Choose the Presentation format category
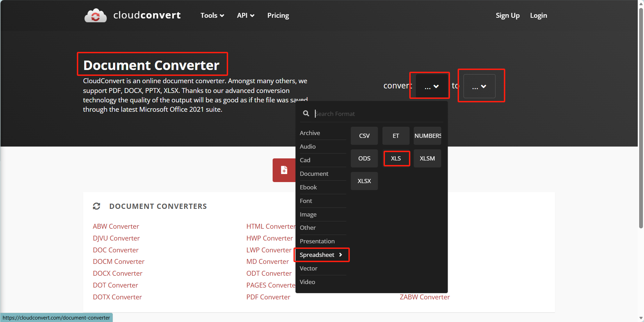 coord(317,241)
